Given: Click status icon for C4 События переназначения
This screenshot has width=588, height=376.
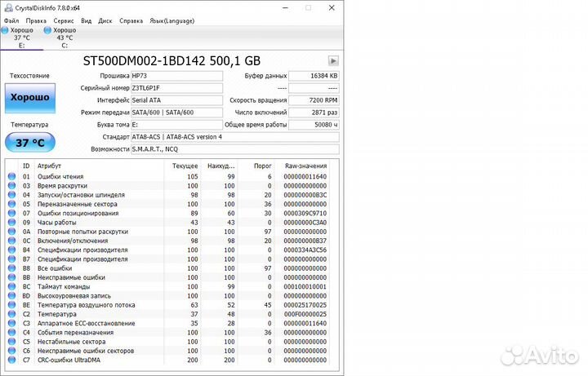Looking at the screenshot, I should coord(11,333).
